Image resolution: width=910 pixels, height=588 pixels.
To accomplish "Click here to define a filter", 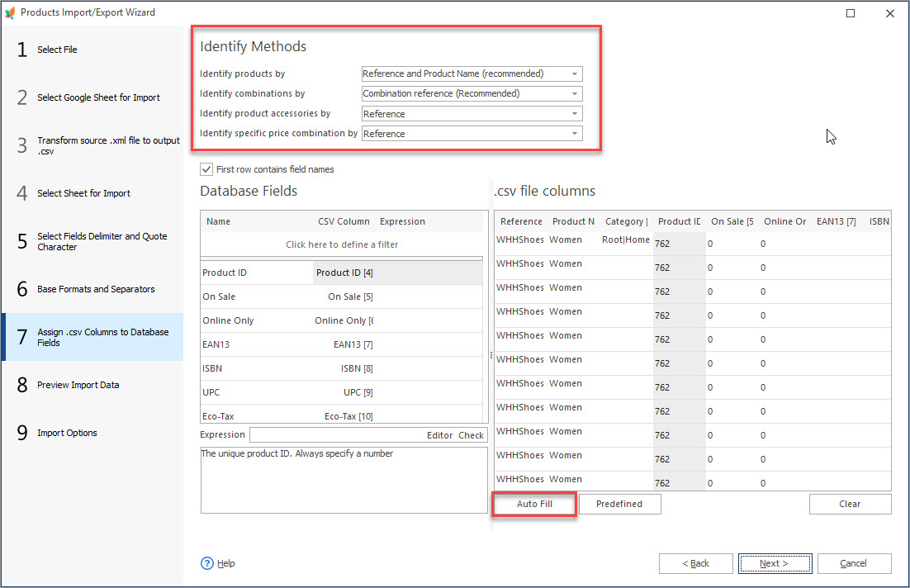I will 342,244.
